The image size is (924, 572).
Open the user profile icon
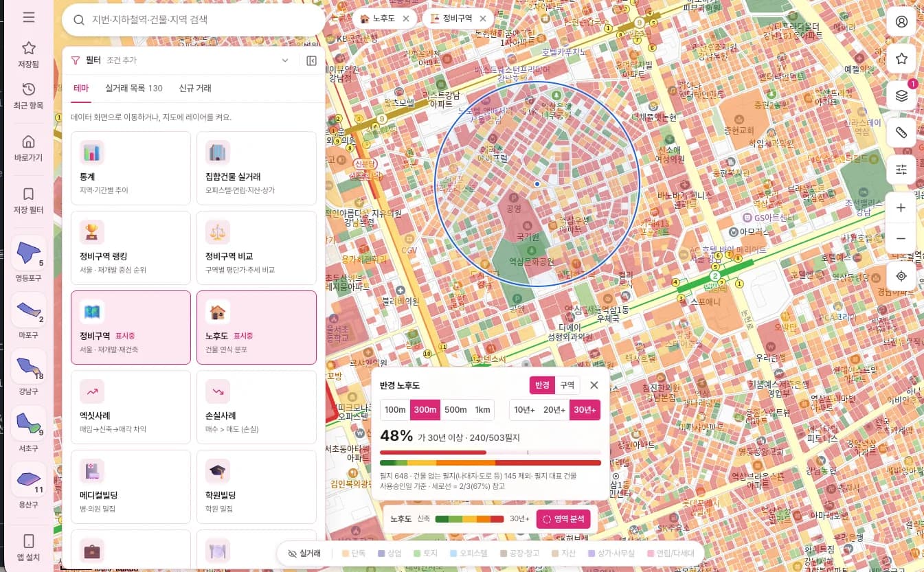click(901, 21)
